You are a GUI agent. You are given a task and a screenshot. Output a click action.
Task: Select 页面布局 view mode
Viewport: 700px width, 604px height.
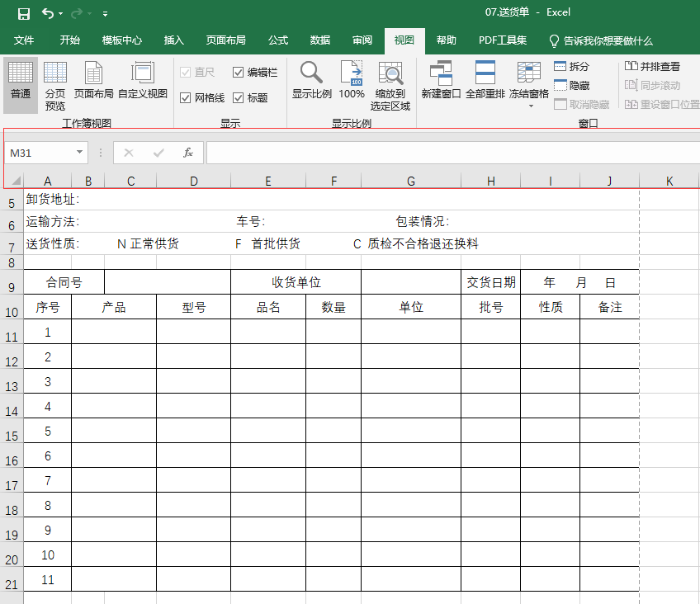pyautogui.click(x=93, y=81)
